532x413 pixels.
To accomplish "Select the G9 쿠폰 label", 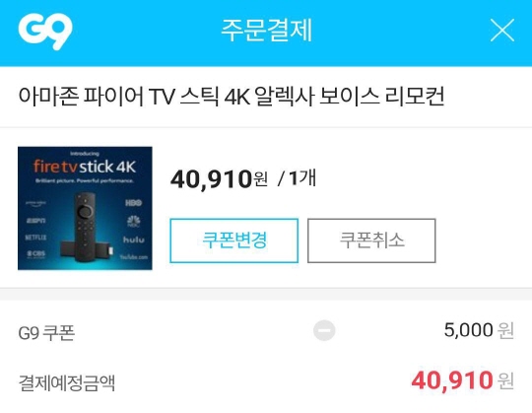I will [46, 332].
